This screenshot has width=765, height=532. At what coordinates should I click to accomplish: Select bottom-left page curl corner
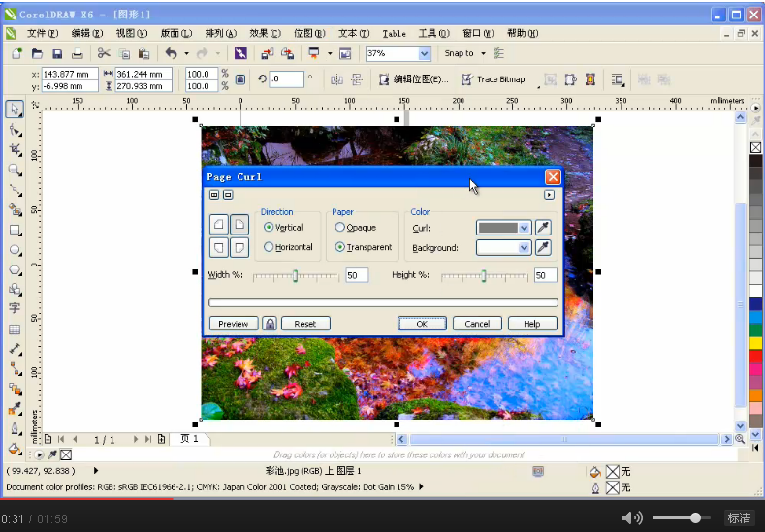coord(219,247)
